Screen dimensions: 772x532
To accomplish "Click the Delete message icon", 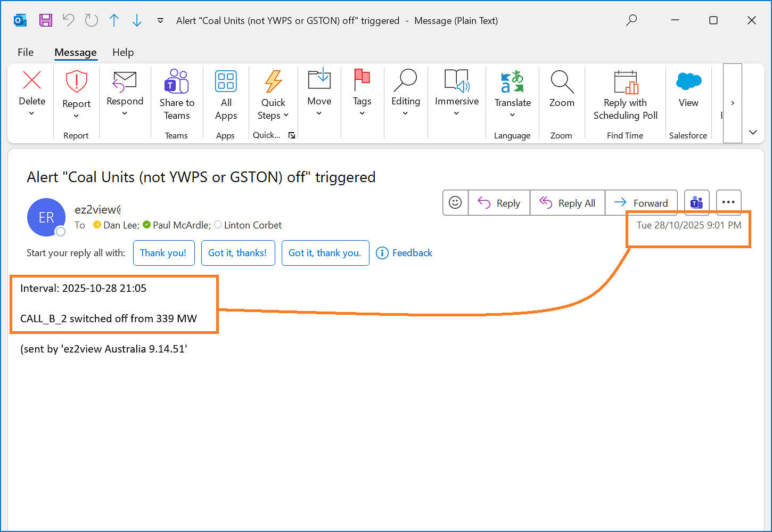I will click(x=32, y=81).
